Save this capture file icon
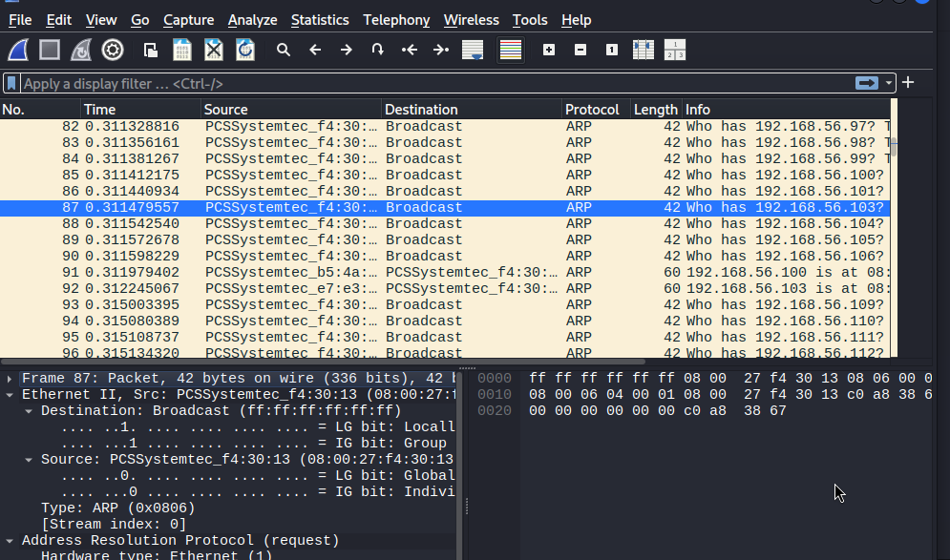The height and width of the screenshot is (560, 950). 182,51
